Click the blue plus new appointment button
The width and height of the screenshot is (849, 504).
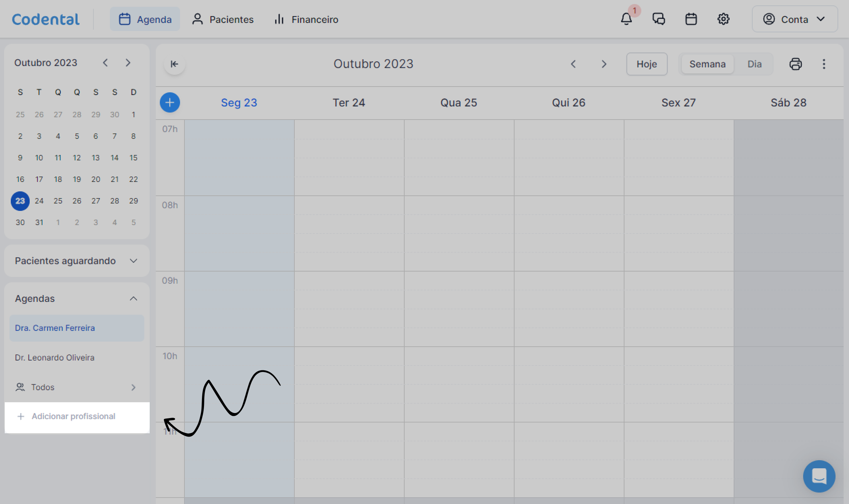click(170, 102)
